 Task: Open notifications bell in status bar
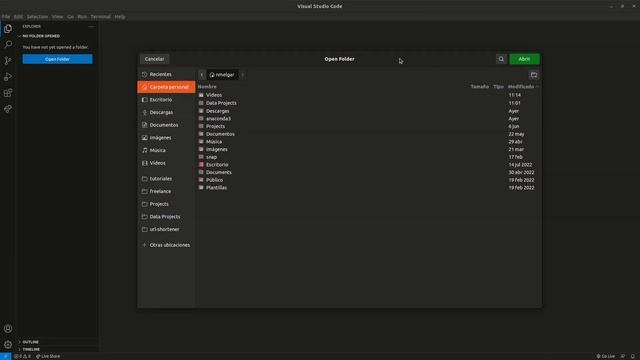click(x=633, y=356)
